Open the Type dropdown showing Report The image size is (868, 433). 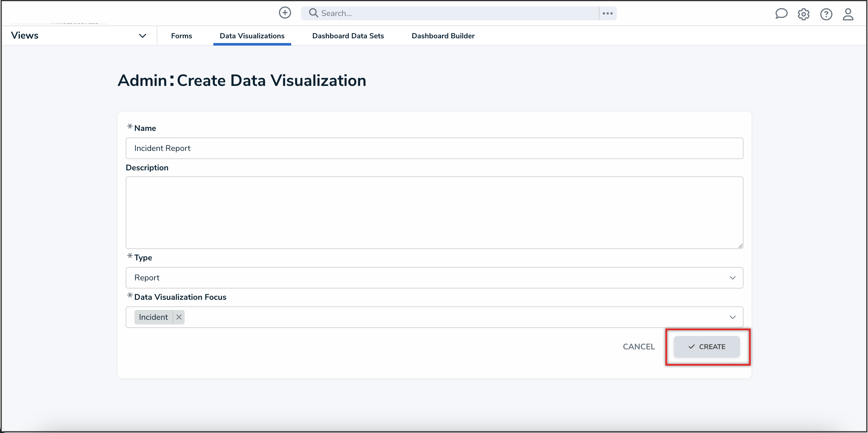[x=434, y=278]
